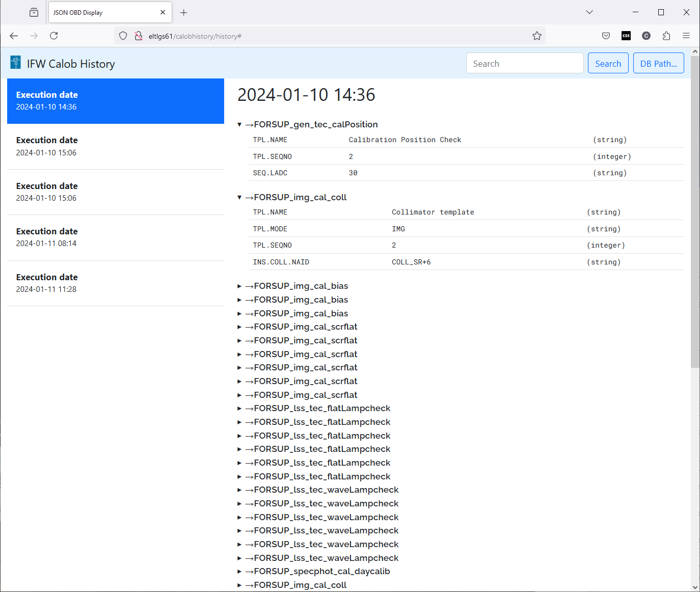
Task: Open the Extensions puzzle icon
Action: click(x=666, y=36)
